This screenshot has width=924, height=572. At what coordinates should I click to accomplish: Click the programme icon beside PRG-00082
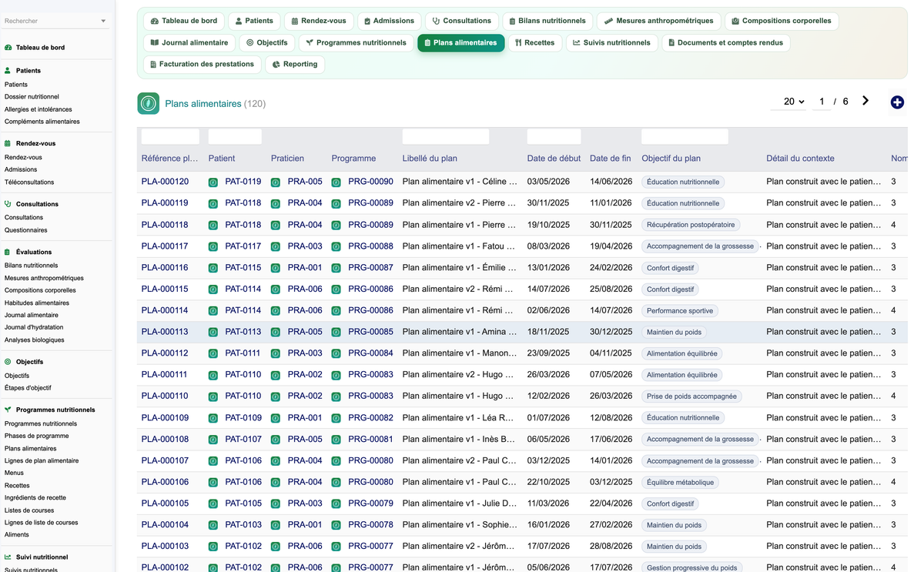click(x=336, y=418)
